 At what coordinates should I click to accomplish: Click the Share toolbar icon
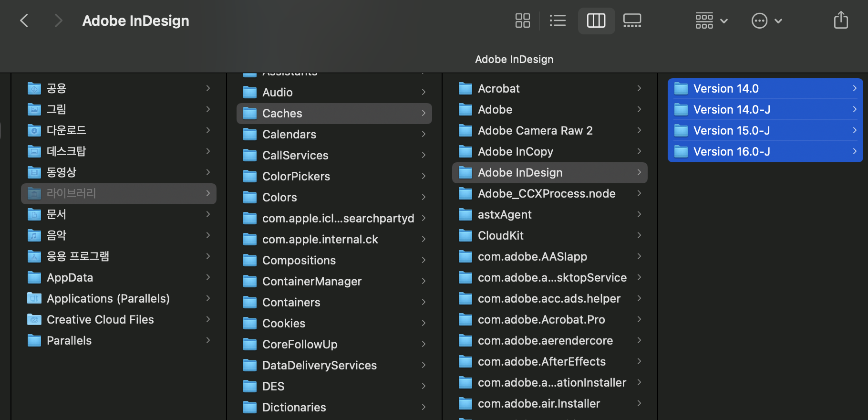pos(841,20)
